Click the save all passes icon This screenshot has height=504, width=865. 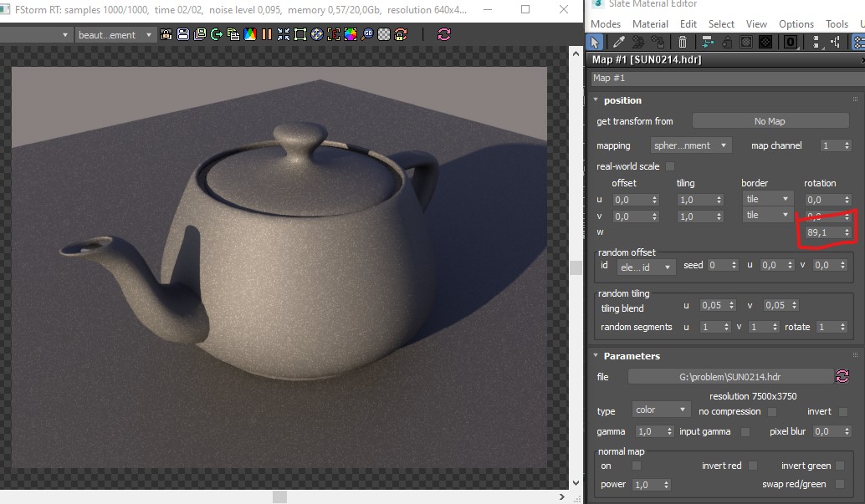(200, 35)
